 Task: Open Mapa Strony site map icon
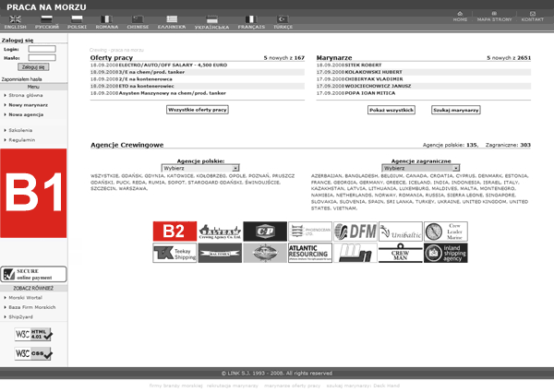[494, 14]
